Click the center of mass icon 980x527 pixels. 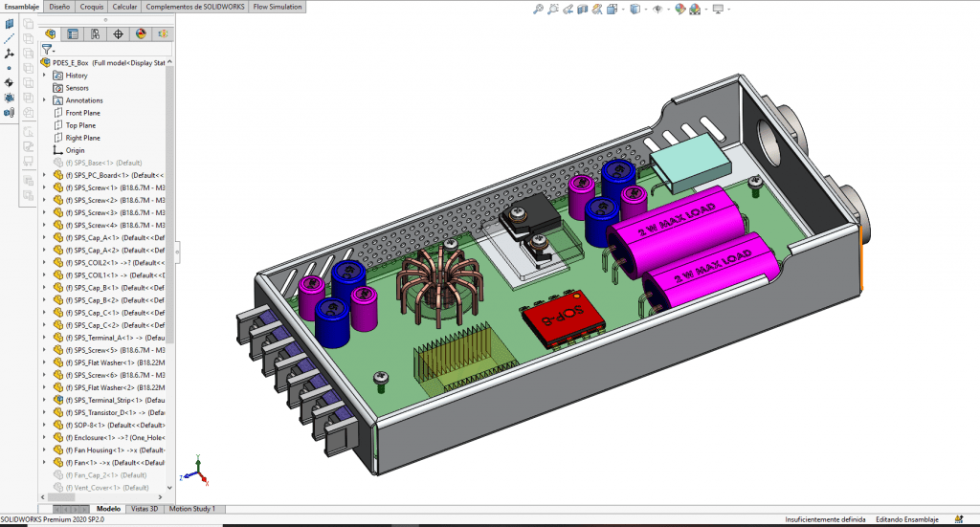[x=9, y=82]
